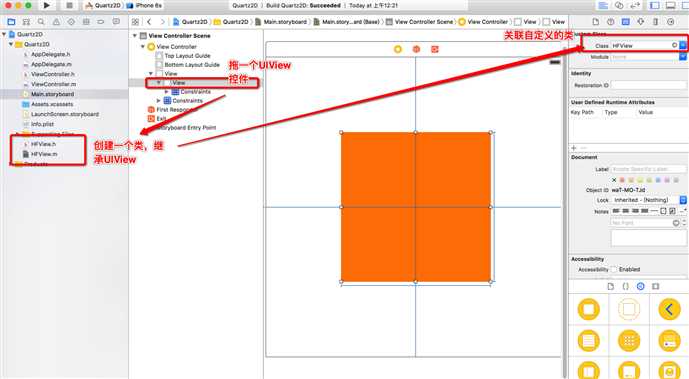Viewport: 689px width, 379px height.
Task: Open the Lock dropdown showing Inherited
Action: (x=648, y=200)
